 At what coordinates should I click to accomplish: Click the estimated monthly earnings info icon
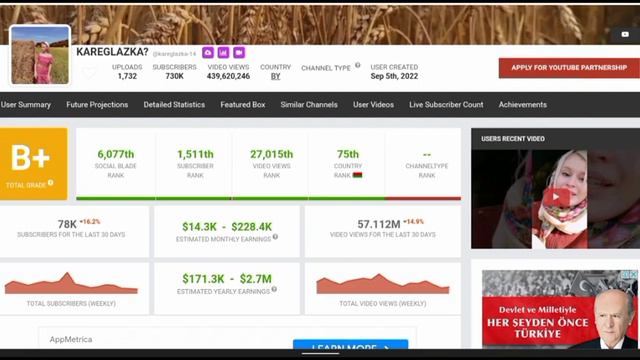click(x=276, y=237)
